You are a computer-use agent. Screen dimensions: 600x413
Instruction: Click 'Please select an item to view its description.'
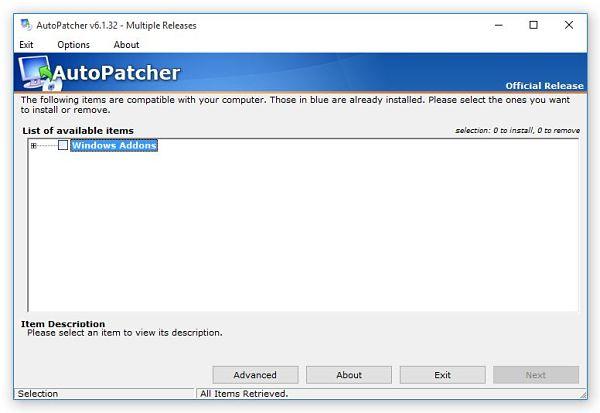[125, 333]
